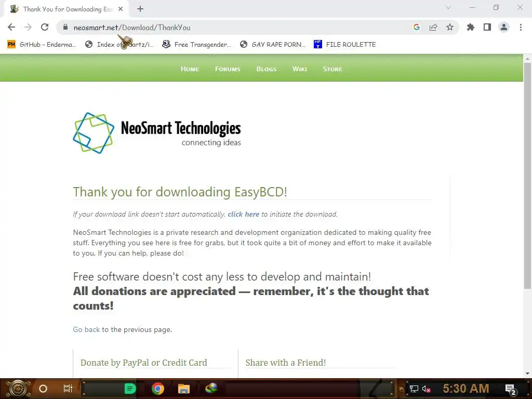Go to the Home nav item
Image resolution: width=532 pixels, height=399 pixels.
(x=190, y=69)
